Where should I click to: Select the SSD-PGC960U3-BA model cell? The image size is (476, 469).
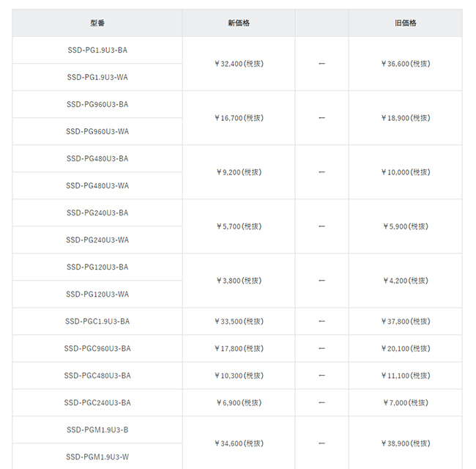click(97, 348)
